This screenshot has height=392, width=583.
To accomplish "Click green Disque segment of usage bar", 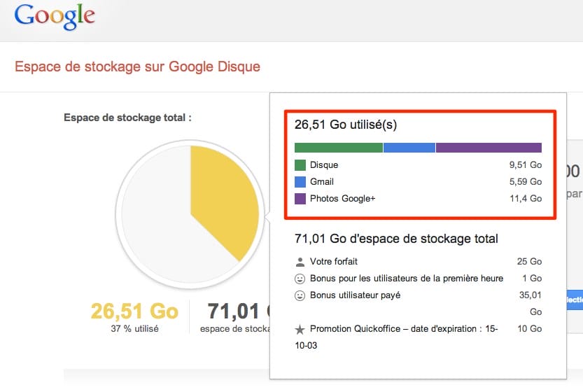I will point(338,148).
